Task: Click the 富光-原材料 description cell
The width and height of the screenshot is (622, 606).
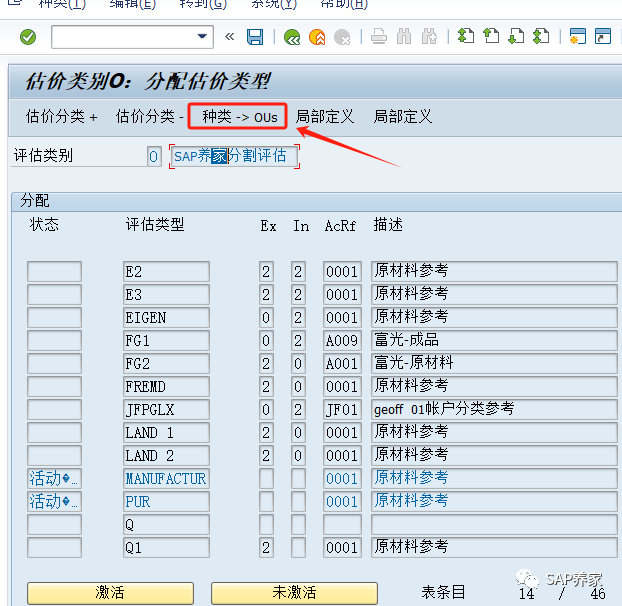Action: (494, 364)
